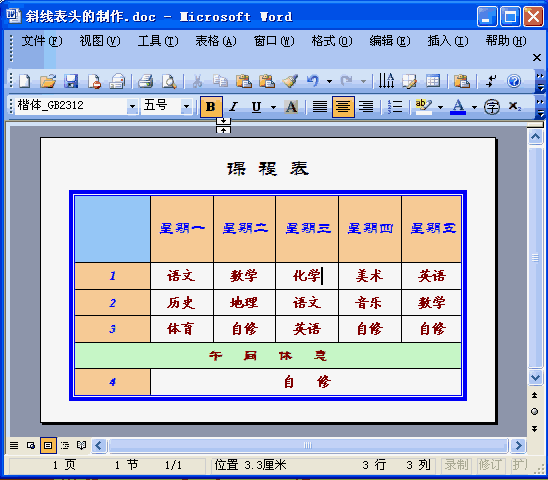Click 录制 in the status bar

click(456, 465)
